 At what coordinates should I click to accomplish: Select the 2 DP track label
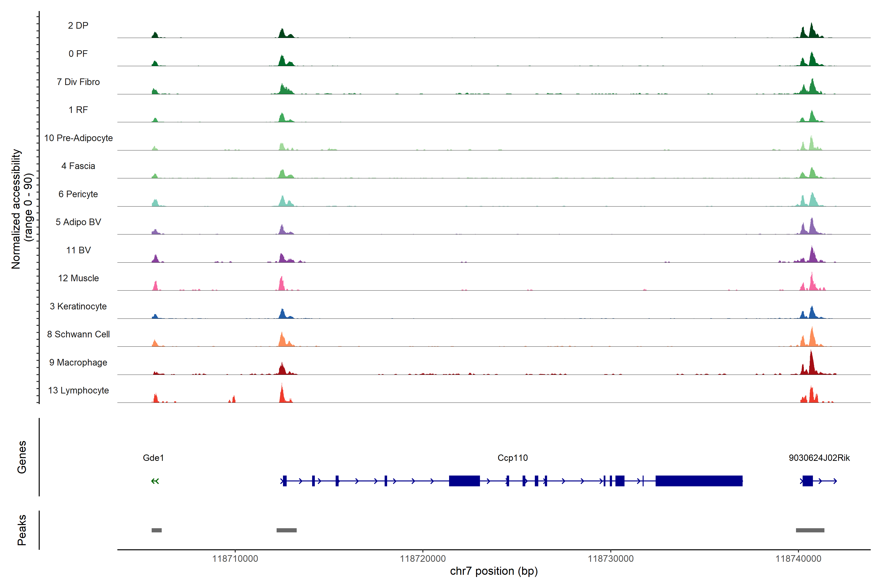78,25
